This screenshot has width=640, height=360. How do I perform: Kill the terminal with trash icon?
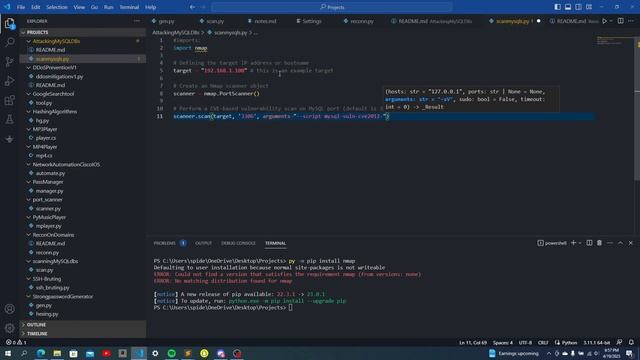point(599,243)
